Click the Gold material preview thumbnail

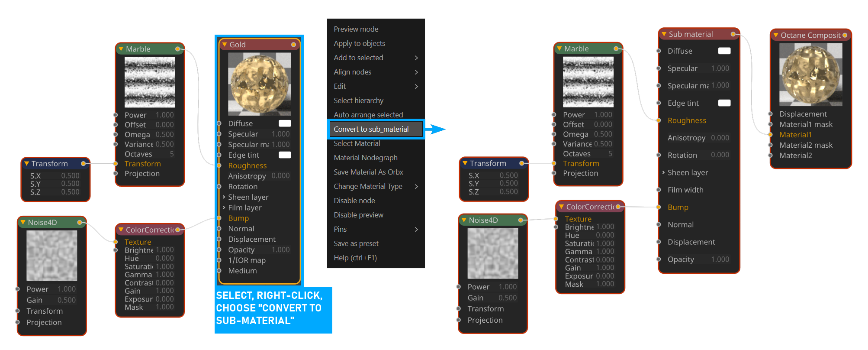tap(260, 84)
